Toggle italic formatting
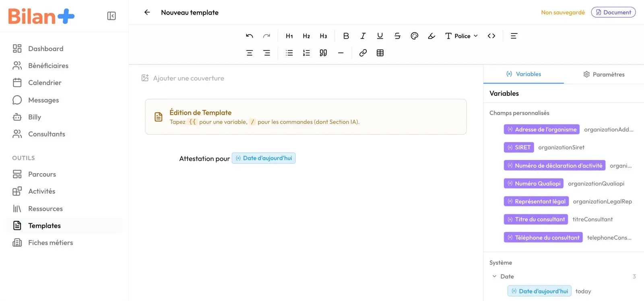This screenshot has width=644, height=301. tap(363, 36)
